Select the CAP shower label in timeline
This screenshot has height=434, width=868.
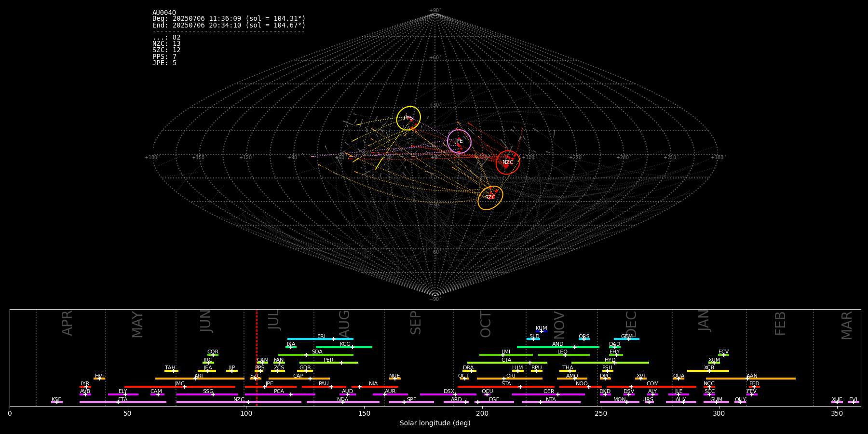click(298, 376)
